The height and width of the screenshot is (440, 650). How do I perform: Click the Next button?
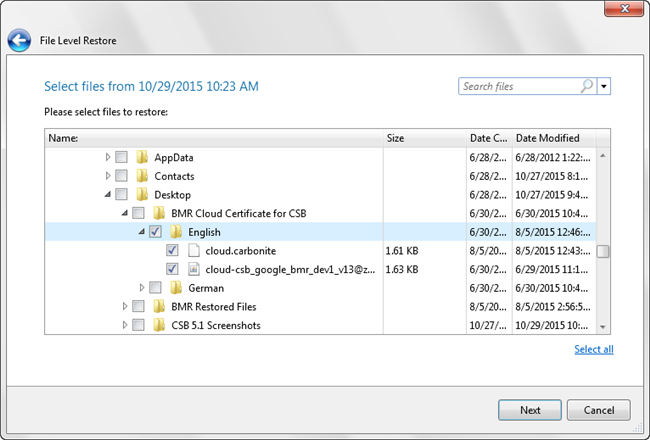coord(530,410)
